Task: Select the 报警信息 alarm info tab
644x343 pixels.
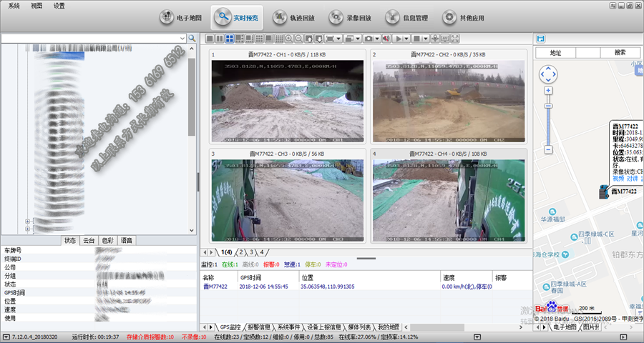Action: tap(255, 327)
